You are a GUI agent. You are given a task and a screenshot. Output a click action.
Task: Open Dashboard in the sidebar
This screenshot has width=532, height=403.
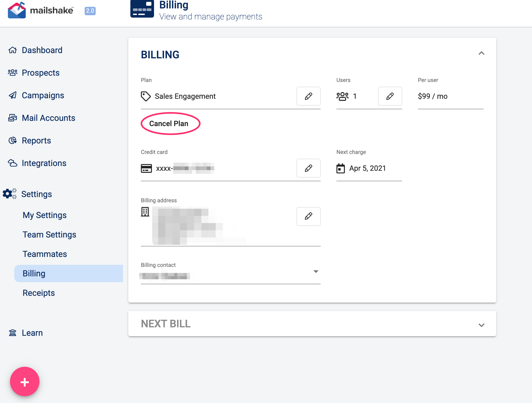click(42, 50)
